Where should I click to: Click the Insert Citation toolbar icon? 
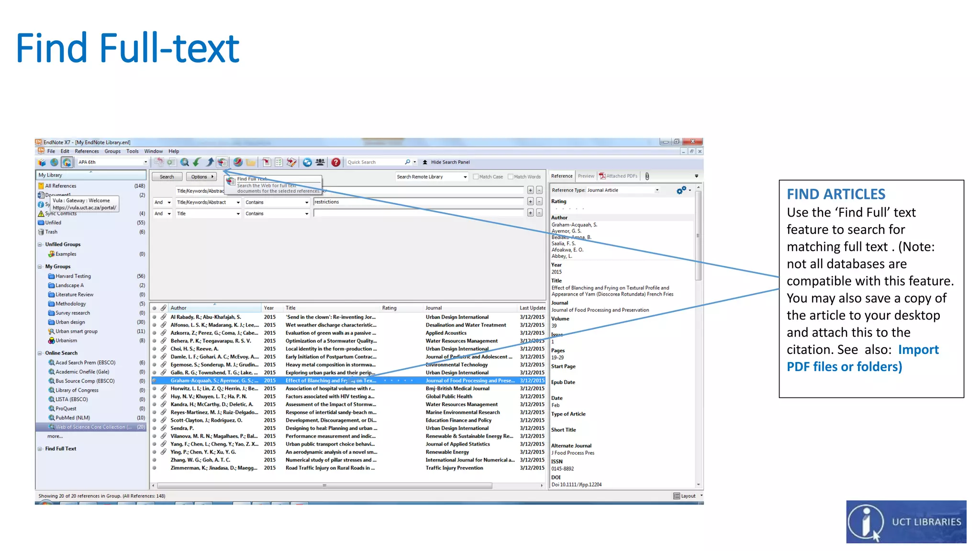[x=267, y=162]
